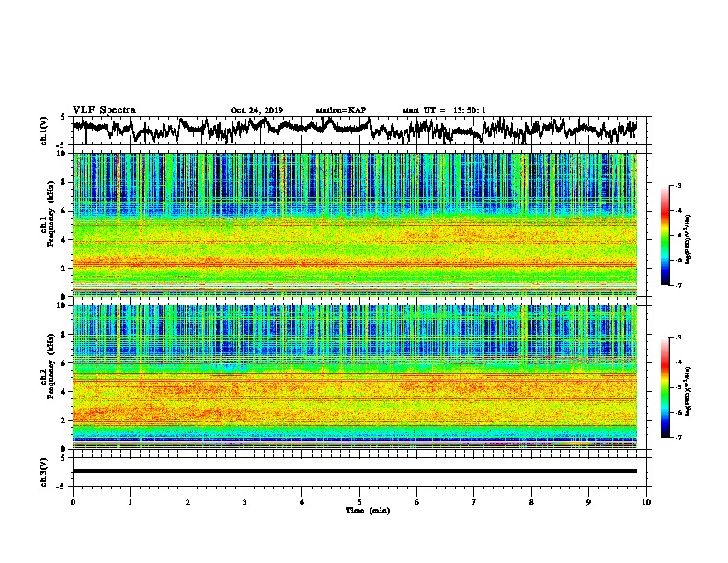728x563 pixels.
Task: Click the "VLF Spectra" title text
Action: click(x=104, y=109)
